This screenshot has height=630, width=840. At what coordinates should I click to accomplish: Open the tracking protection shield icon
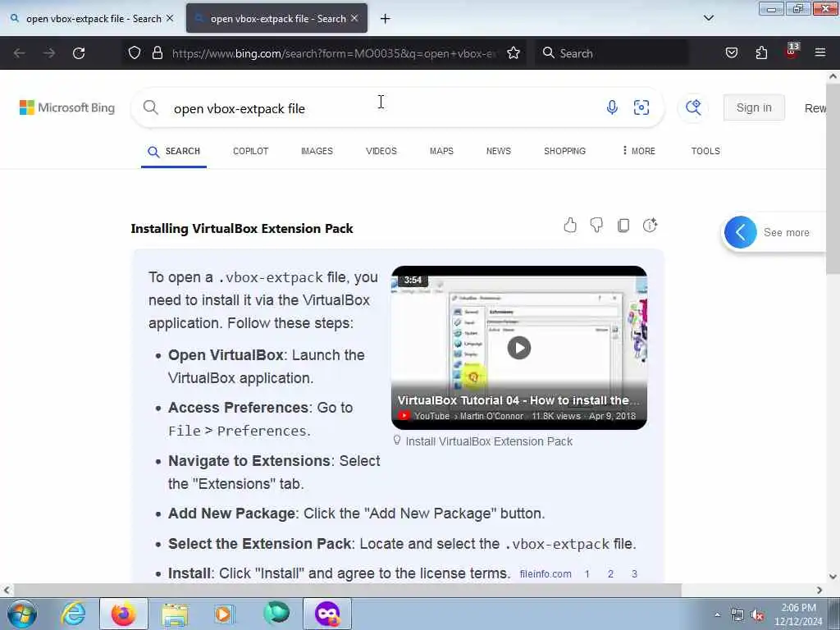pyautogui.click(x=135, y=53)
